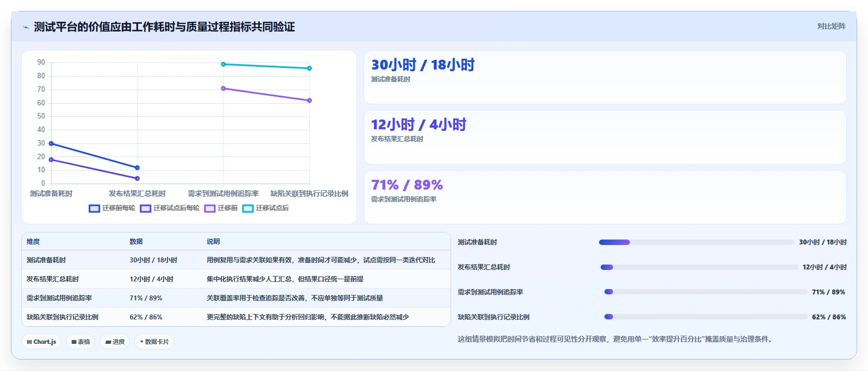Click the chart x-axis label 发布结果汇总耗时

click(x=137, y=193)
